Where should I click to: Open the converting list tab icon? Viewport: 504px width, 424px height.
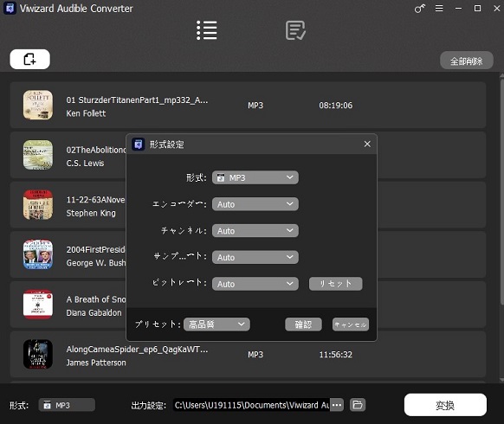tap(207, 30)
